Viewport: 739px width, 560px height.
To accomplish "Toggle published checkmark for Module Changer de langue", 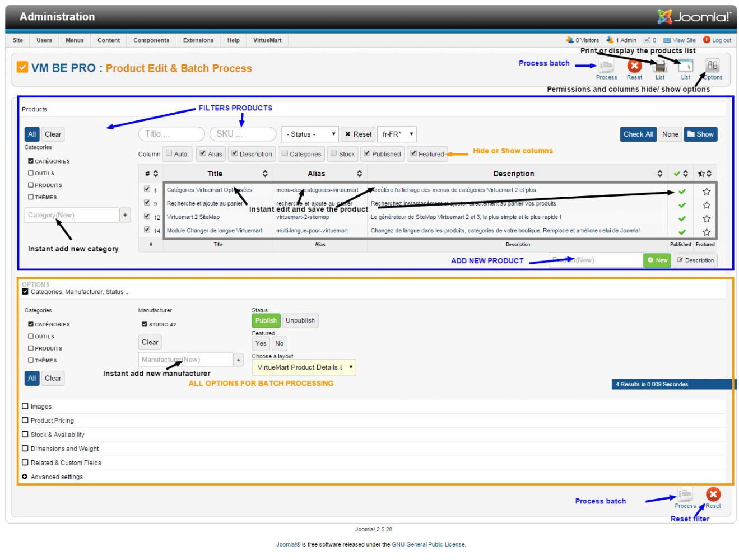I will click(x=682, y=232).
